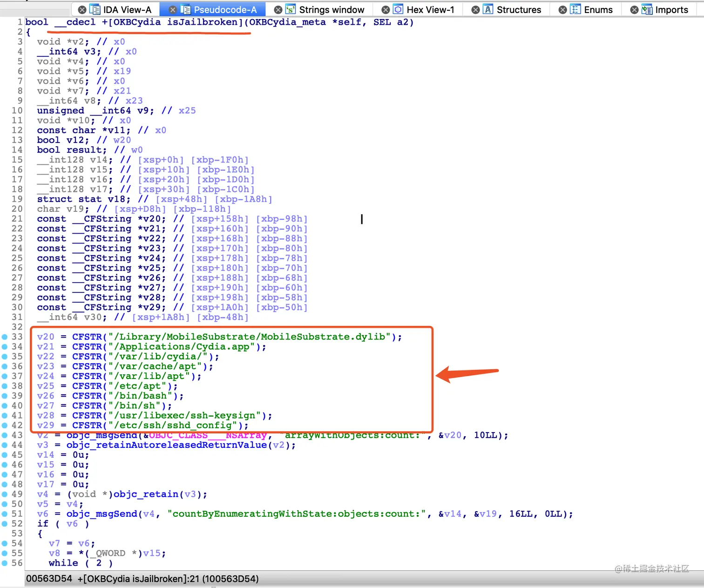Viewport: 704px width, 588px height.
Task: Click the Pseudocode-A tab icon
Action: [x=185, y=10]
